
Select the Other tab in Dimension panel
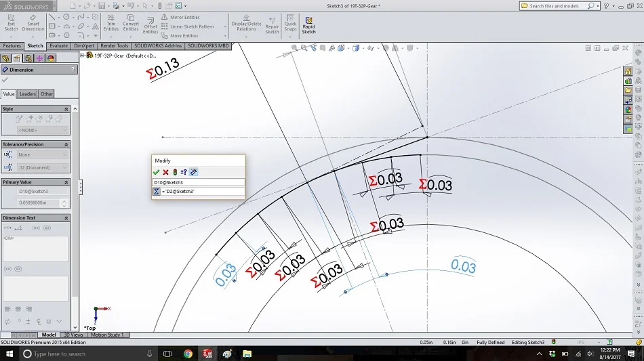pos(46,94)
